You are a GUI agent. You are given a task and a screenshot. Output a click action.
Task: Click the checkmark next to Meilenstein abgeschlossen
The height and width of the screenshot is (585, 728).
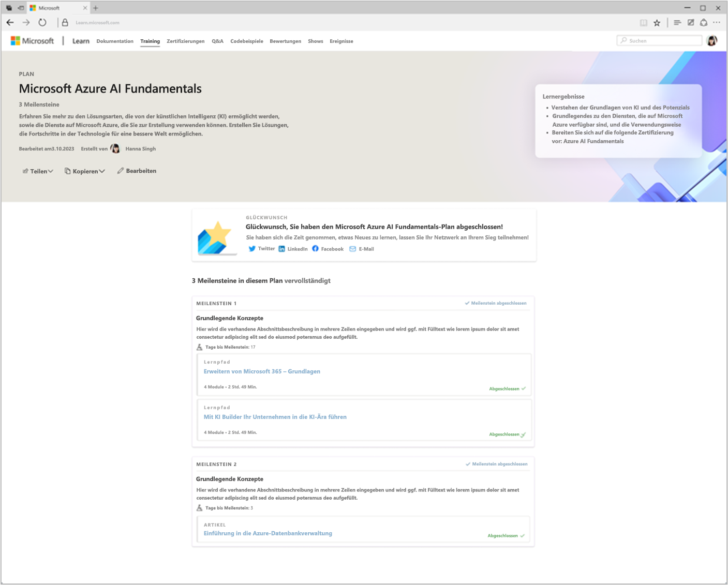click(466, 303)
